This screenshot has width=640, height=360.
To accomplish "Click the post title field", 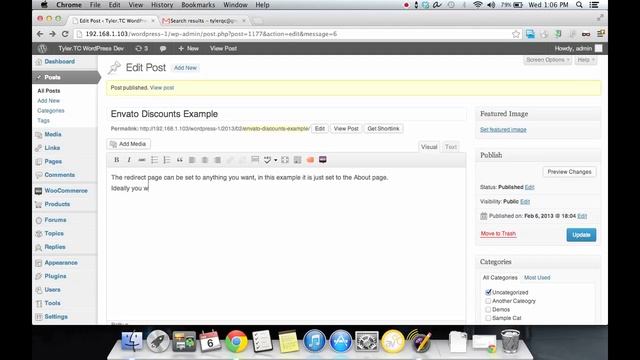I will point(287,114).
